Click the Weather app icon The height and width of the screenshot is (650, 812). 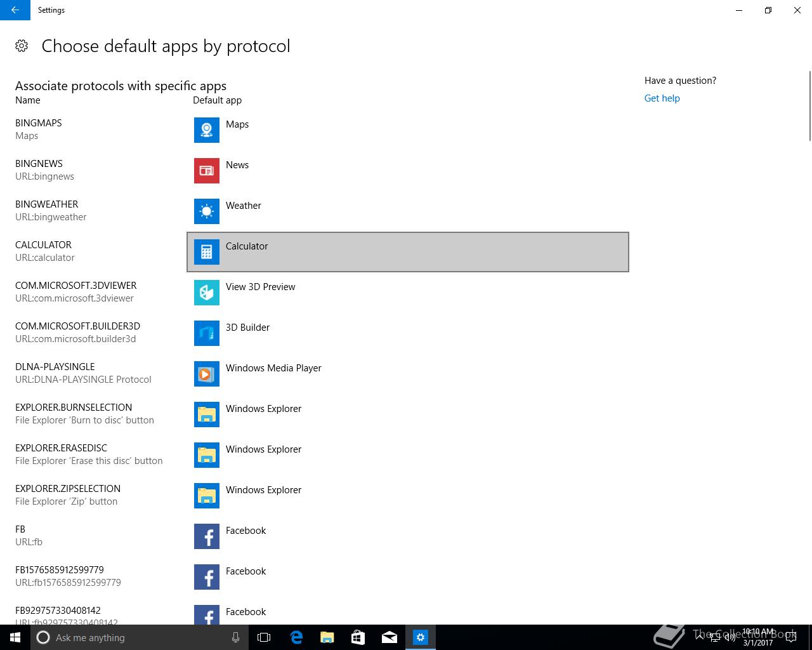click(x=207, y=211)
